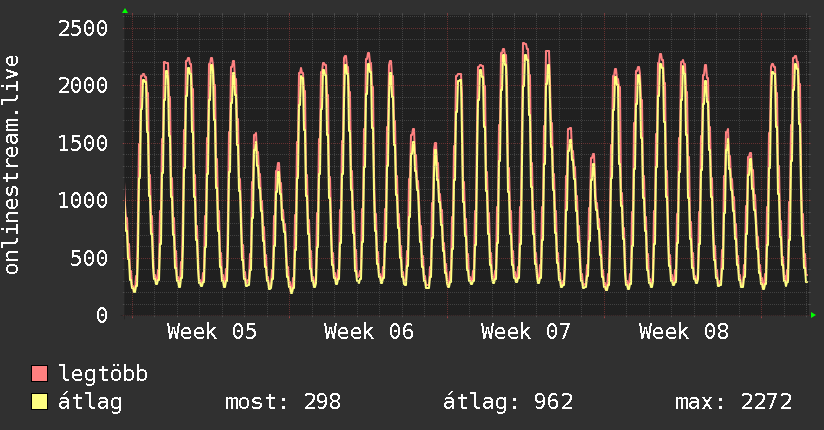The height and width of the screenshot is (430, 824).
Task: Click the vertical onlinestream.live axis title
Action: 13,165
